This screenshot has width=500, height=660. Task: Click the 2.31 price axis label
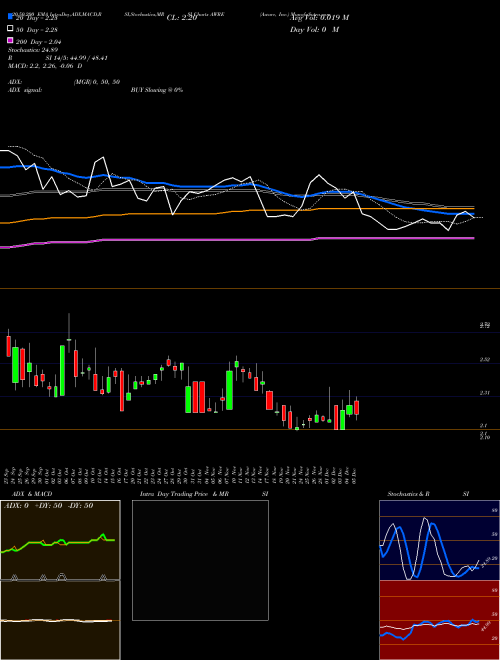tap(485, 393)
